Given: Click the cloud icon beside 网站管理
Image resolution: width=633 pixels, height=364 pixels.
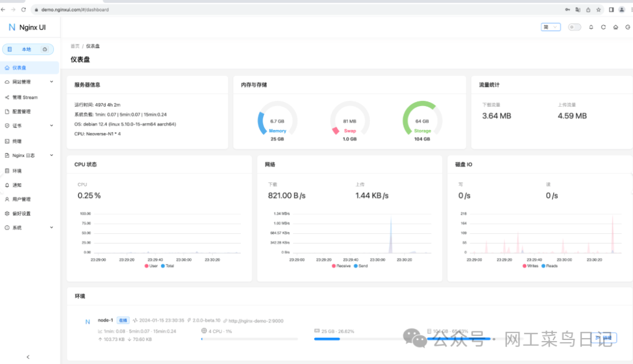Looking at the screenshot, I should pyautogui.click(x=7, y=82).
